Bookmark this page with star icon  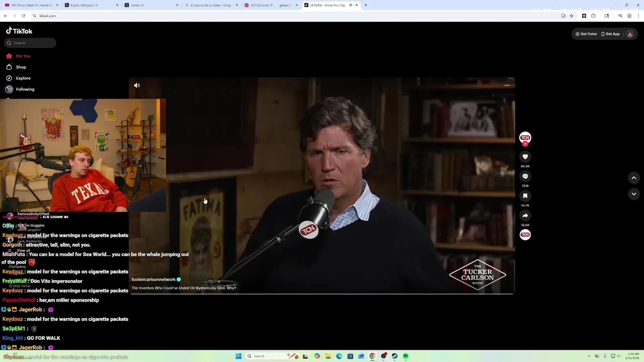point(572,16)
